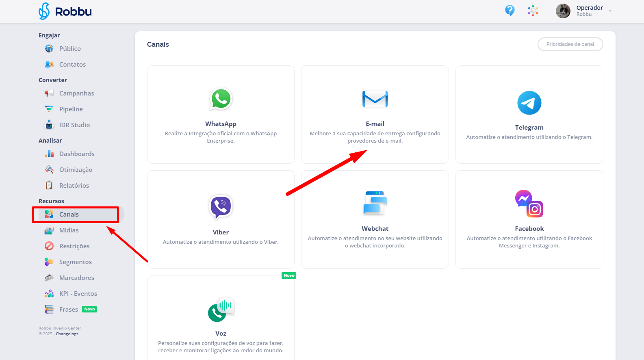Select the Telegram paper plane icon
Image resolution: width=644 pixels, height=360 pixels.
pos(529,103)
